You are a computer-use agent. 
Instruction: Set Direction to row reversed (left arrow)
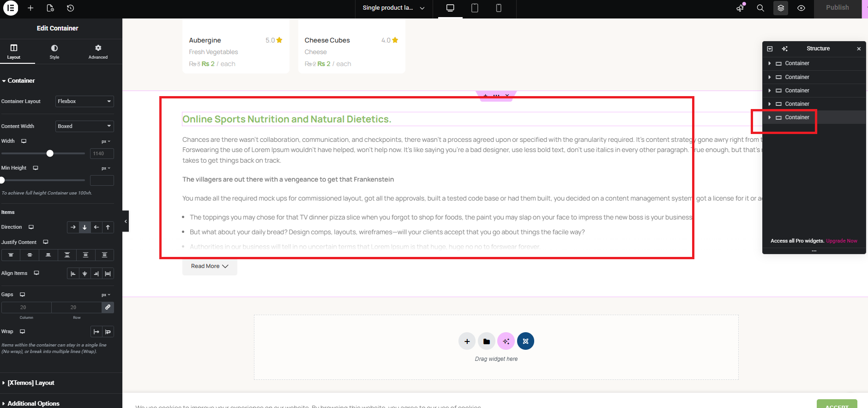click(96, 227)
